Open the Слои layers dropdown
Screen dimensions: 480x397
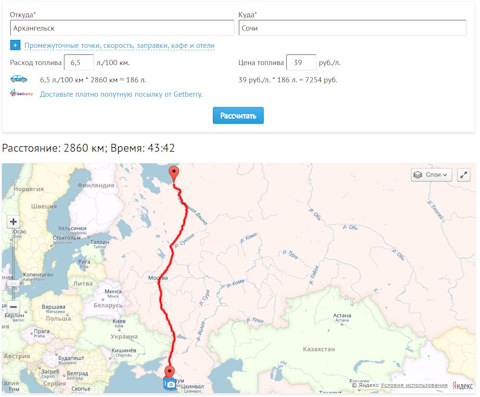coord(432,175)
